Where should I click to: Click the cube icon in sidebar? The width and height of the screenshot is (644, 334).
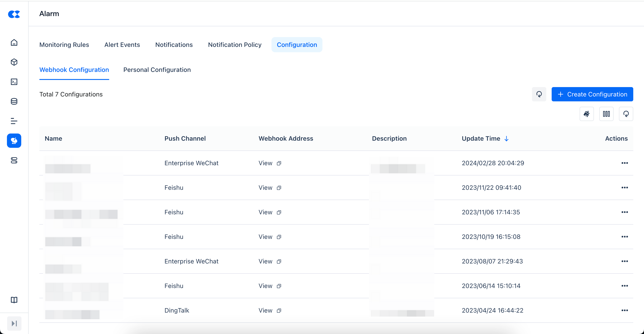pos(14,62)
